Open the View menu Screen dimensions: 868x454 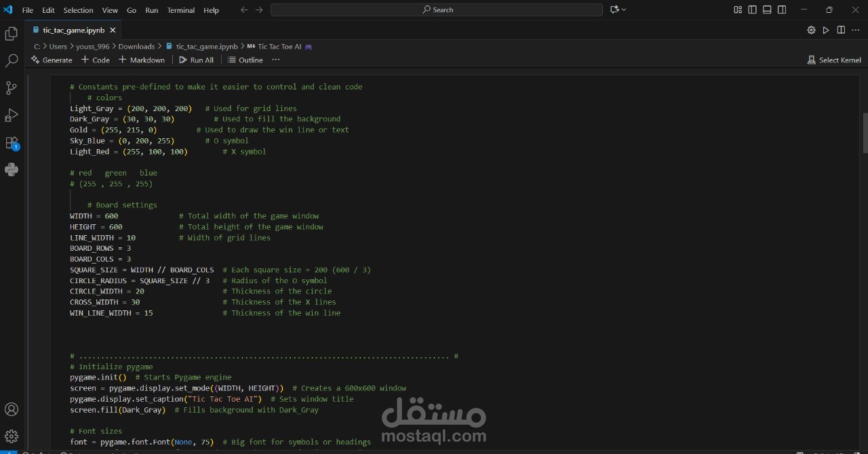coord(110,10)
